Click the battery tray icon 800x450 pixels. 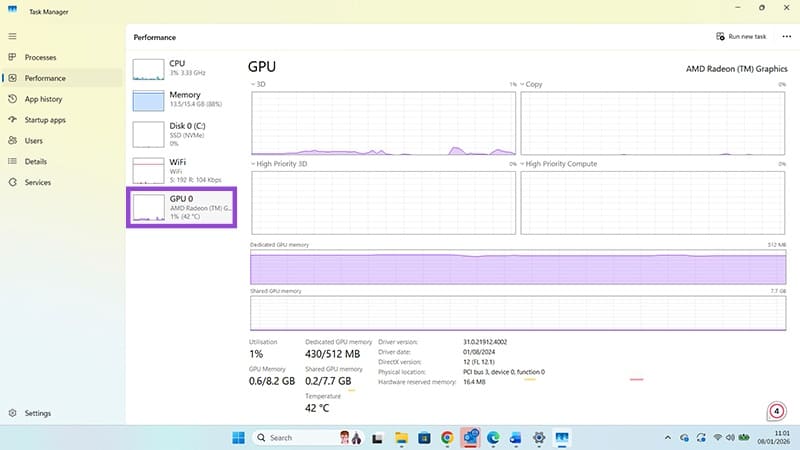pyautogui.click(x=744, y=438)
